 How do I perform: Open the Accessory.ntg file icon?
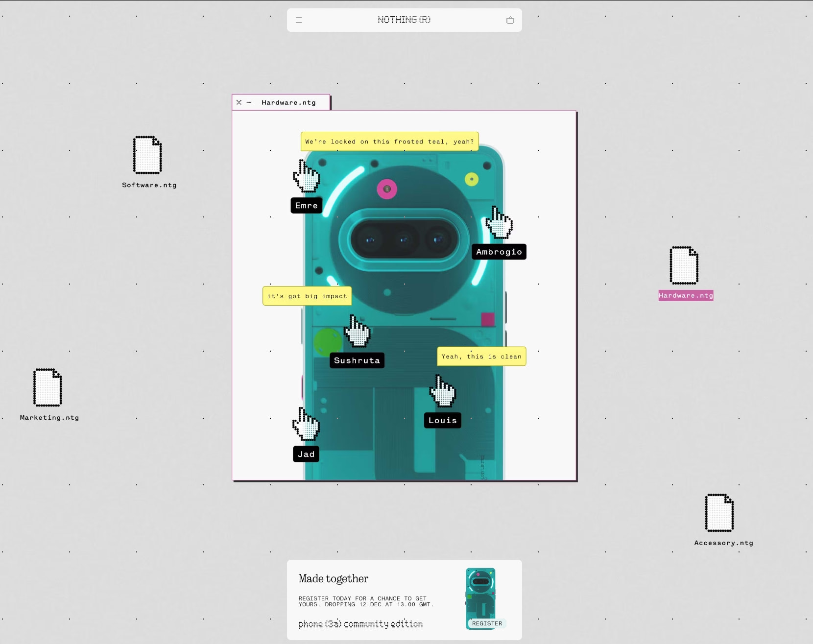pos(719,513)
